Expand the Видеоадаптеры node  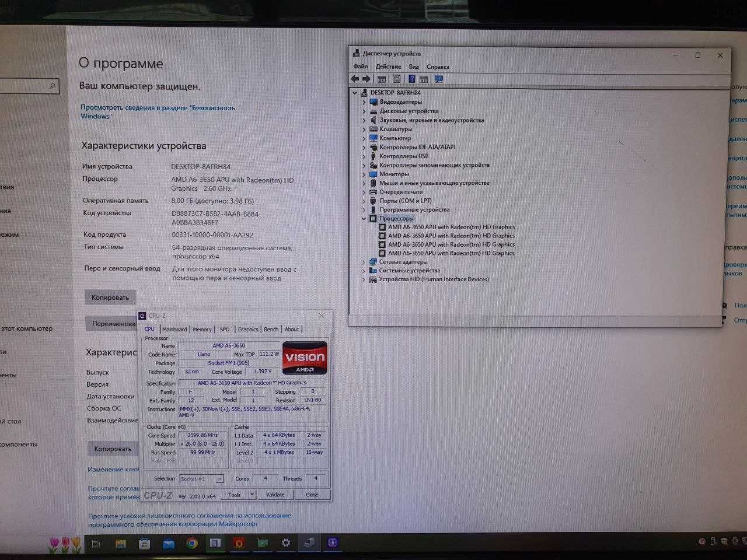[x=364, y=101]
